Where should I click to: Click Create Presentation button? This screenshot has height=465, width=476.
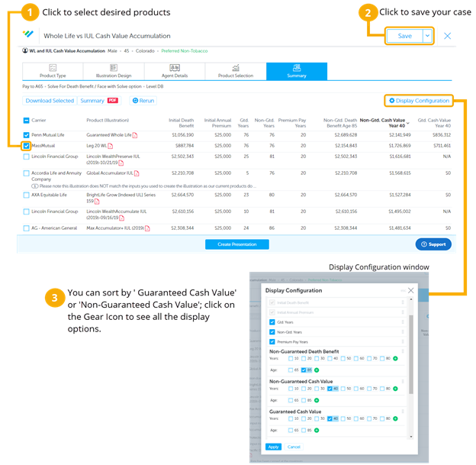pos(237,244)
